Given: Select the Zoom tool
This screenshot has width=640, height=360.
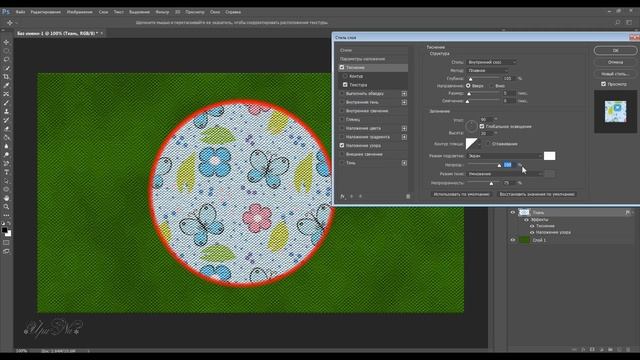Looking at the screenshot, I should tap(6, 207).
